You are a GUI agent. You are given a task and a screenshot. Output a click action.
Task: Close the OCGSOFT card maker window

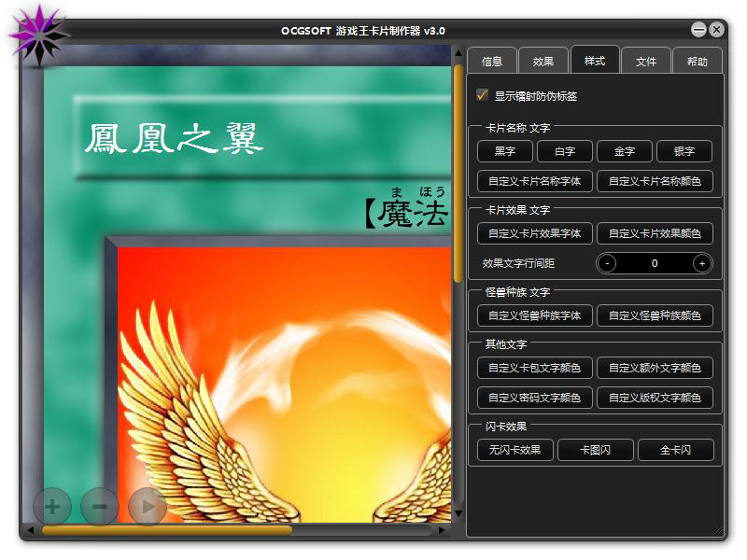(716, 30)
